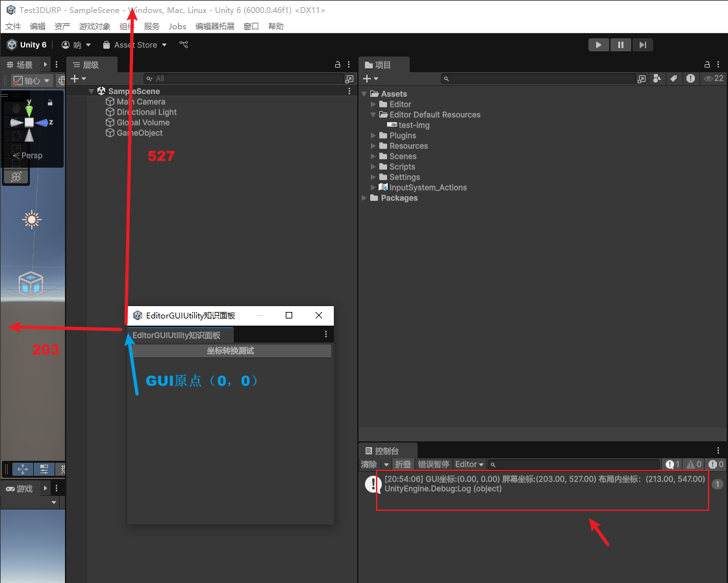This screenshot has width=728, height=583.
Task: Expand the Packages folder
Action: [364, 198]
